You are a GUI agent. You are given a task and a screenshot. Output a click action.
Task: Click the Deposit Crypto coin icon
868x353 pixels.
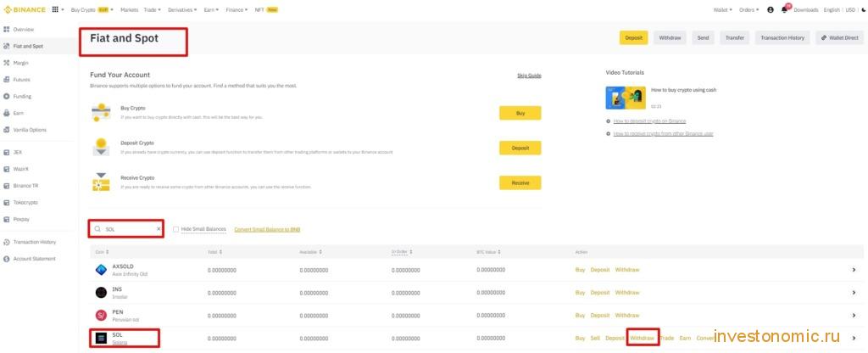[x=101, y=148]
